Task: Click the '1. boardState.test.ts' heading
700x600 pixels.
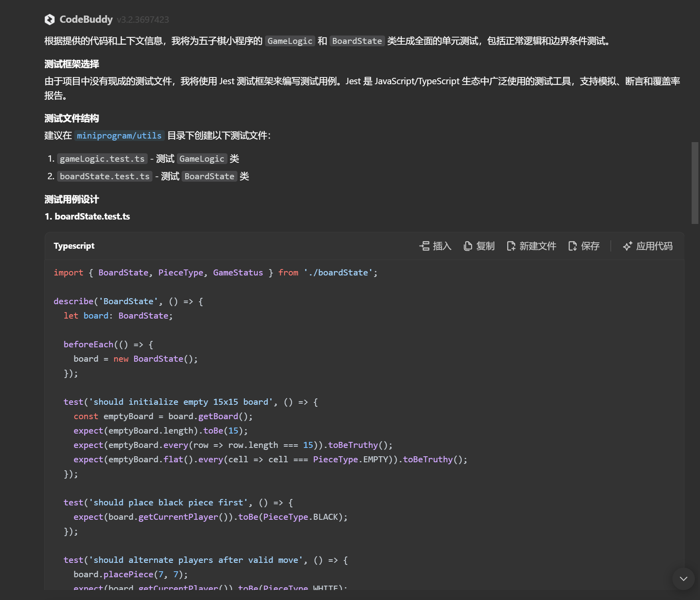Action: pyautogui.click(x=87, y=216)
